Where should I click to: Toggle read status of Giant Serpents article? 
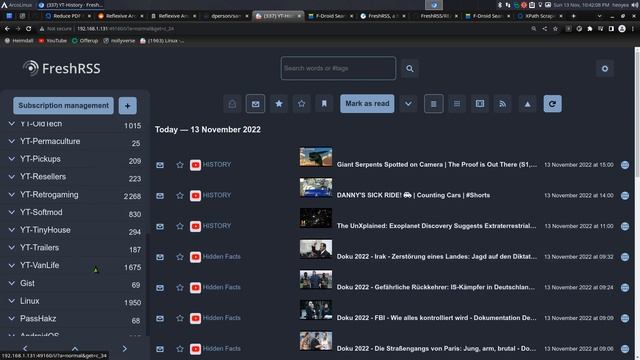tap(160, 165)
